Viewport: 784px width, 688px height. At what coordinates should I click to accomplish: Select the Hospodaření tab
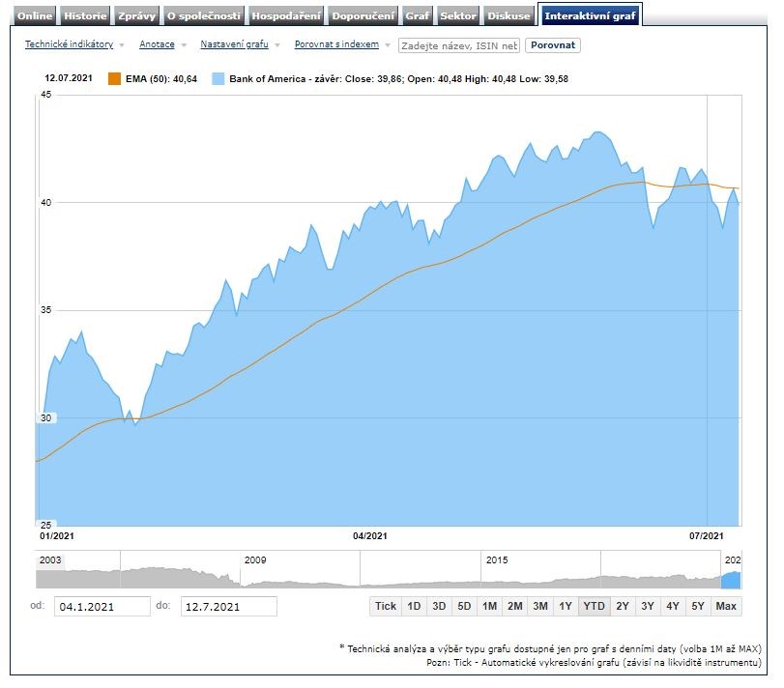tap(285, 15)
